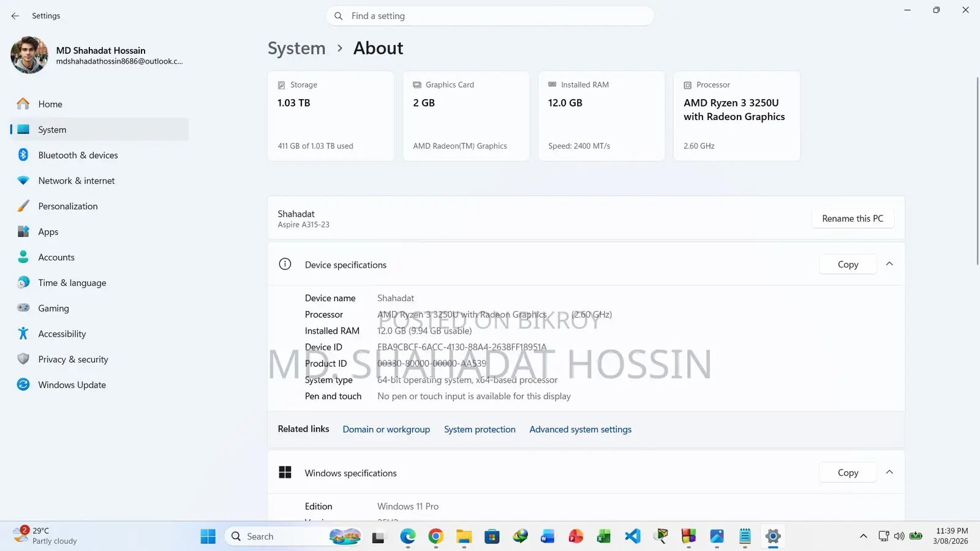Viewport: 980px width, 551px height.
Task: Click the Privacy & security shield icon
Action: click(x=23, y=359)
